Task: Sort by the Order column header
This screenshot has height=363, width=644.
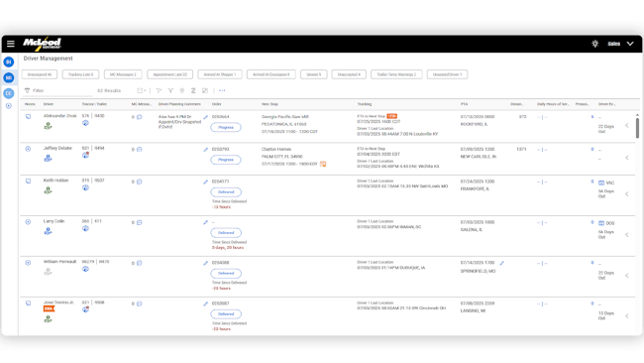Action: (216, 104)
